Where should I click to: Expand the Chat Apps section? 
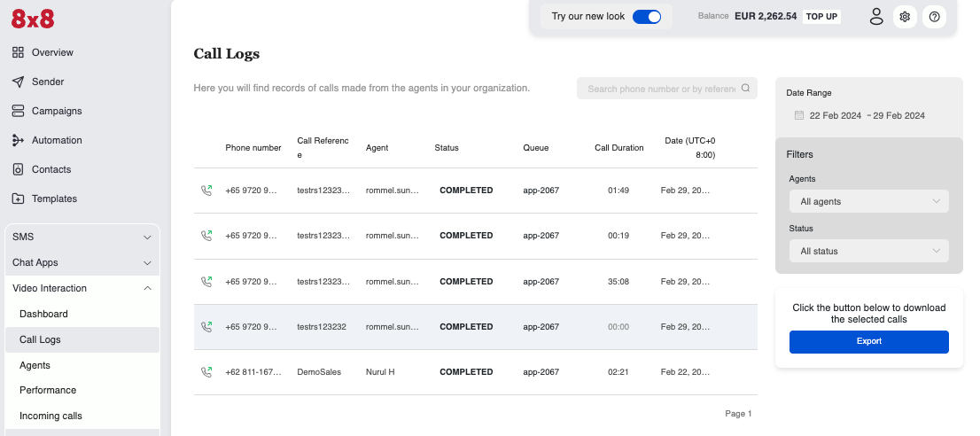coord(147,263)
